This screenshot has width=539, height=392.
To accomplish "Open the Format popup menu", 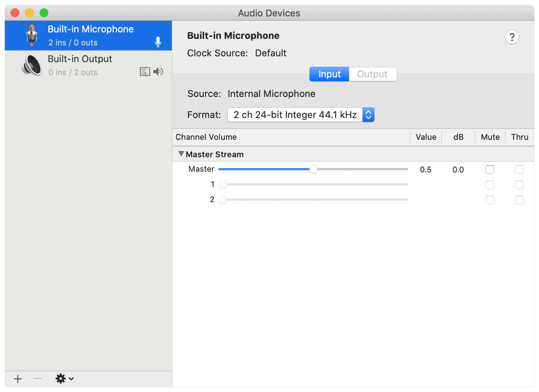I will point(301,115).
